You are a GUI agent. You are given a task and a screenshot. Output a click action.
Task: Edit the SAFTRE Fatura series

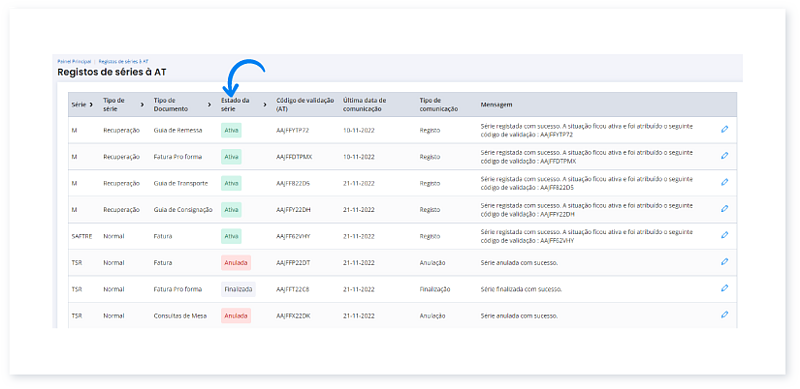click(x=724, y=235)
